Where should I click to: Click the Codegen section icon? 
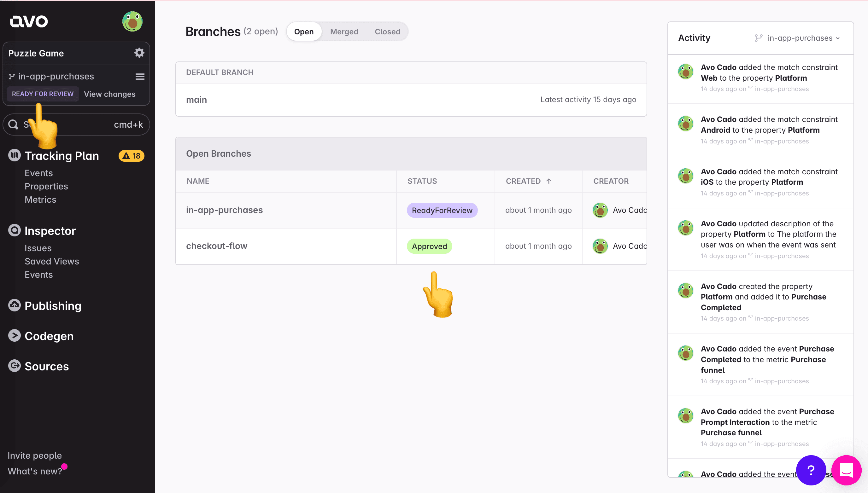pyautogui.click(x=14, y=336)
